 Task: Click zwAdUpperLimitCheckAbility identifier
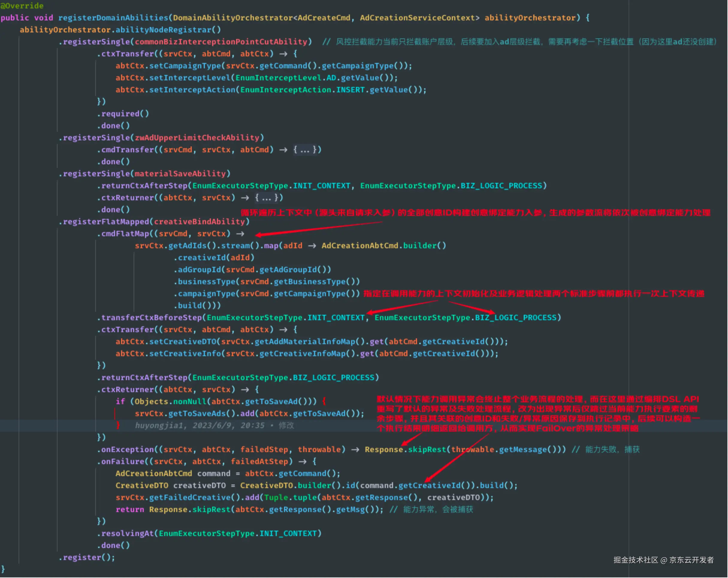coord(197,138)
